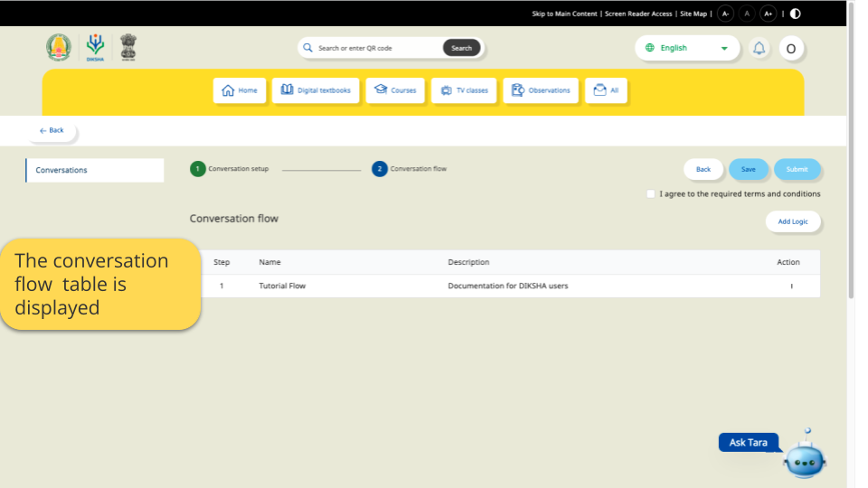Viewport: 868px width, 488px height.
Task: Click the Add Logic button
Action: [x=793, y=221]
